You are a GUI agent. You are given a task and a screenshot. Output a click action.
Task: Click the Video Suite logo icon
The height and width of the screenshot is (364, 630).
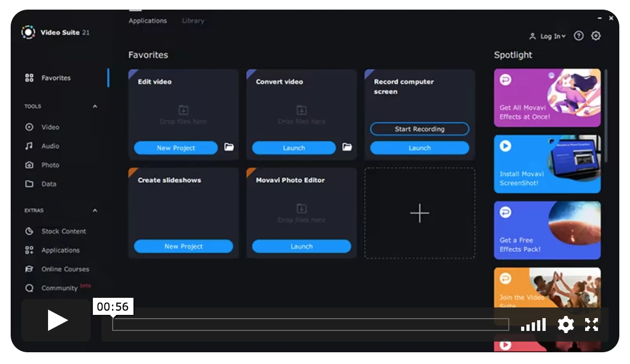28,32
